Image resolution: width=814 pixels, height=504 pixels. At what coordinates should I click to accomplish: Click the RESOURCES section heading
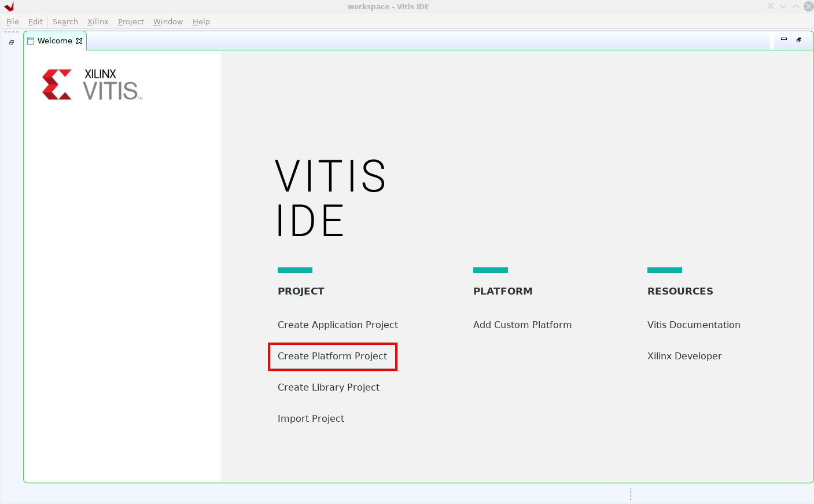click(680, 291)
